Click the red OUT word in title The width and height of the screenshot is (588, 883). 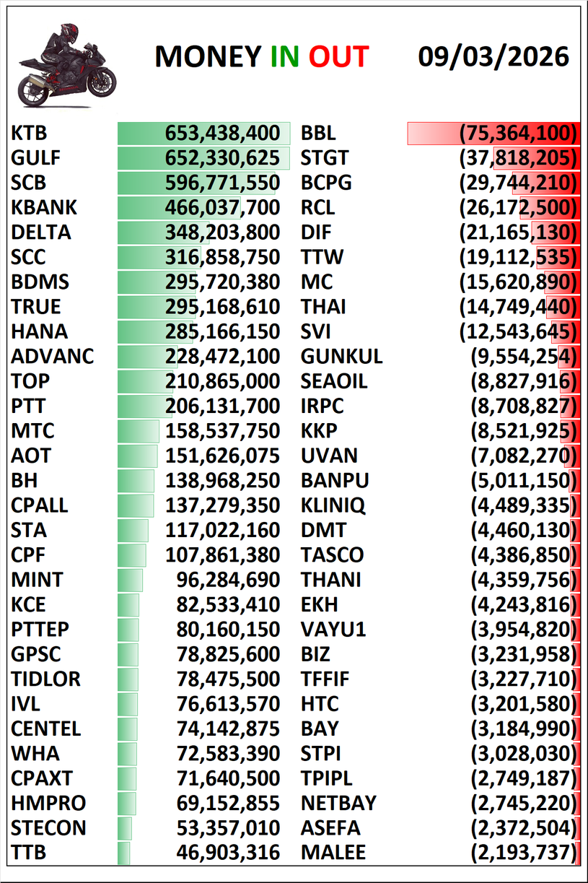339,57
